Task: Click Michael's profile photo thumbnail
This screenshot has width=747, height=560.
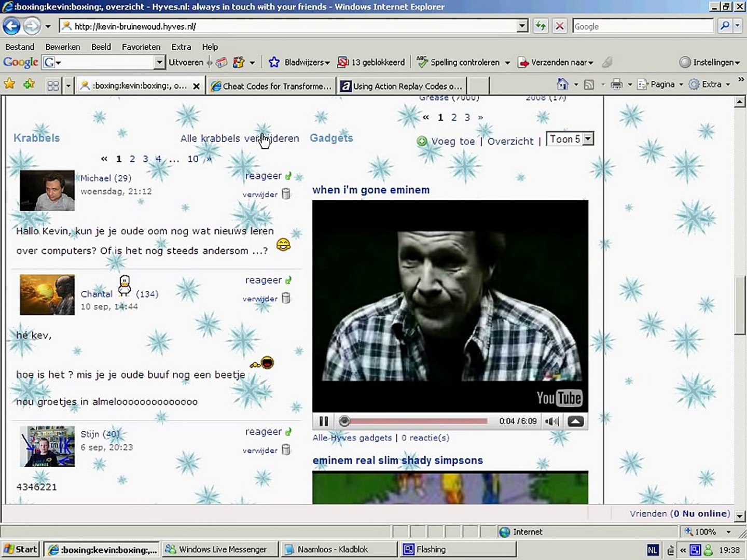Action: tap(47, 190)
